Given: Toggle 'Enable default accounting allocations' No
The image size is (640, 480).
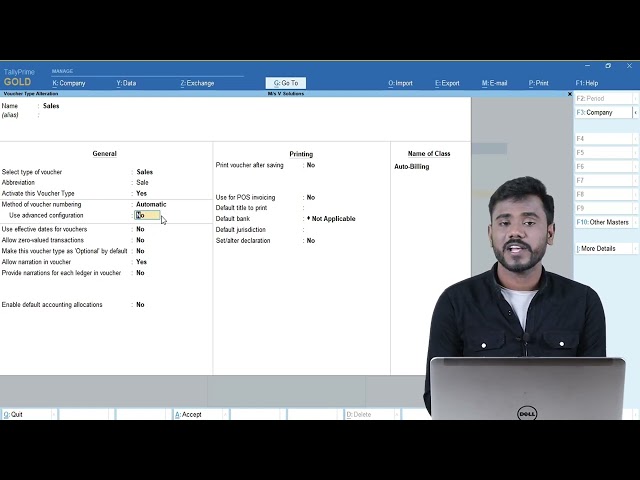Looking at the screenshot, I should point(140,305).
